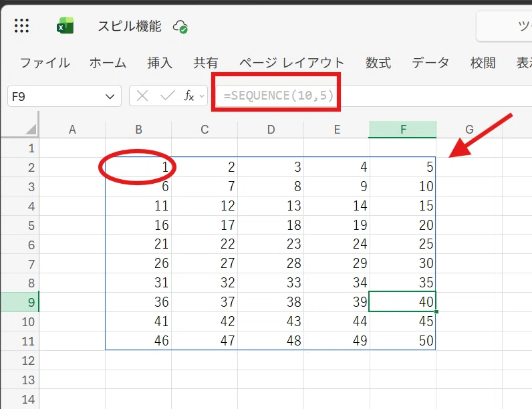Click cell containing 19

337,225
